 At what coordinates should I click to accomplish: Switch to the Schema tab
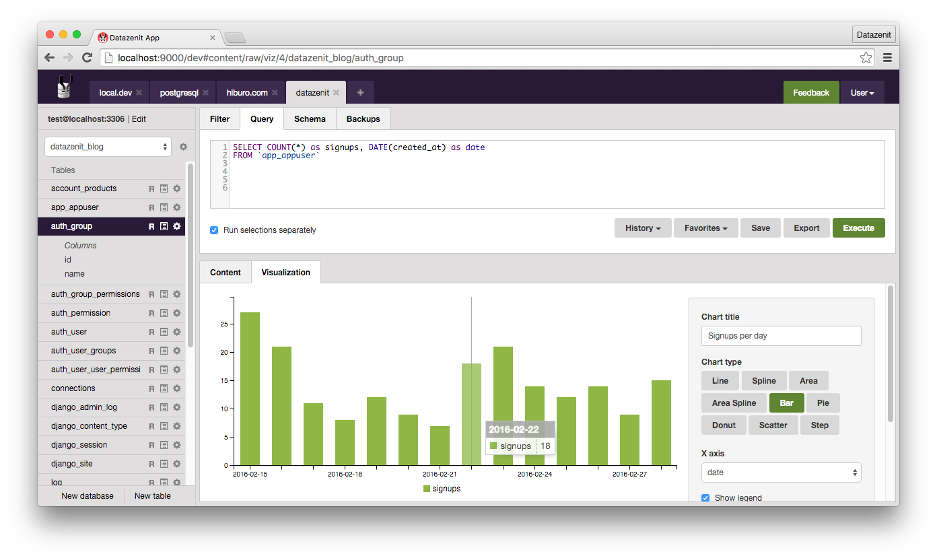pyautogui.click(x=310, y=119)
